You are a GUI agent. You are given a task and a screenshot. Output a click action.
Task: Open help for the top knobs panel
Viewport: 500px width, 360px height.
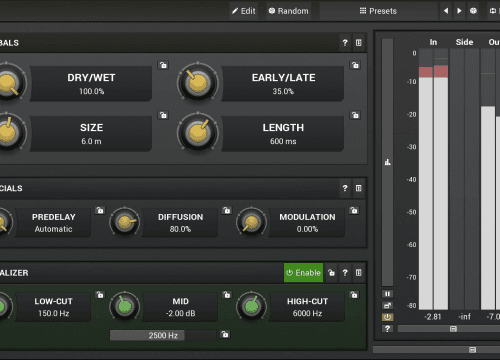point(345,43)
